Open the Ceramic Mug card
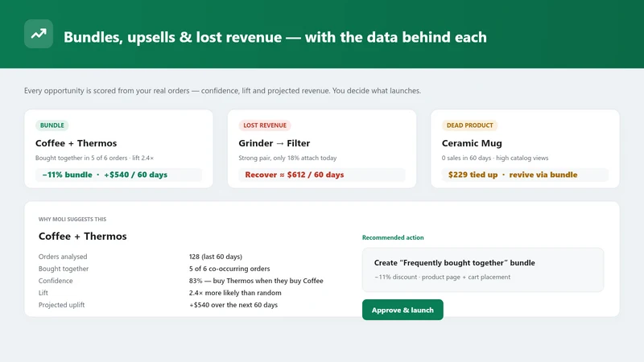 pyautogui.click(x=525, y=149)
